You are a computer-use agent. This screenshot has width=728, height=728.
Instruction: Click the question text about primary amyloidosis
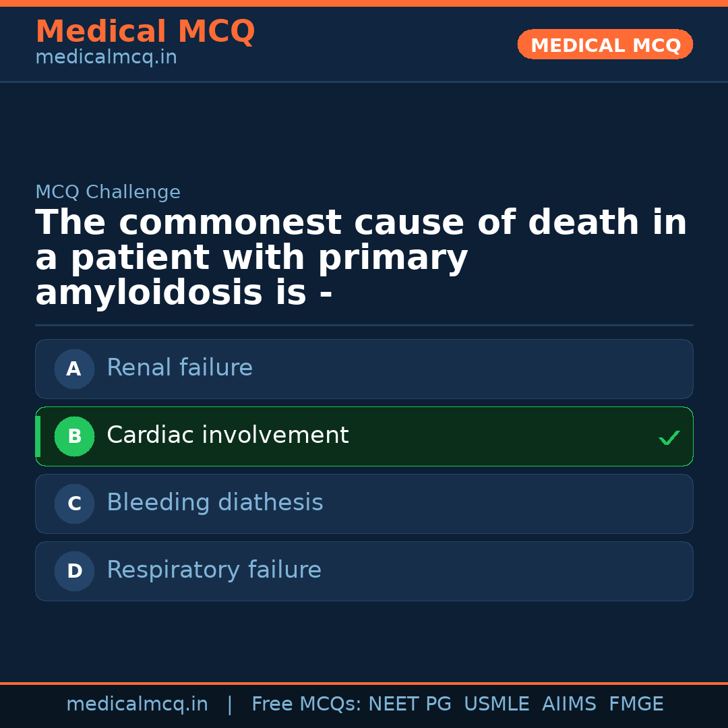361,256
